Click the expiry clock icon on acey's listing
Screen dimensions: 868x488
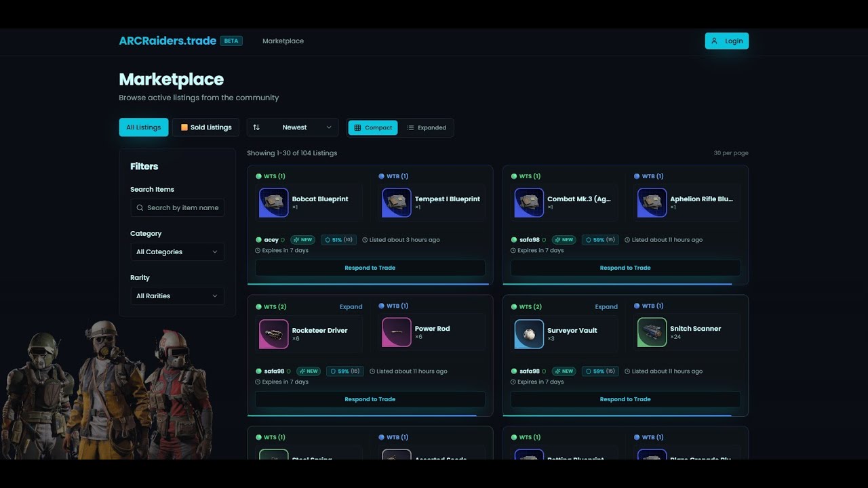click(x=258, y=251)
